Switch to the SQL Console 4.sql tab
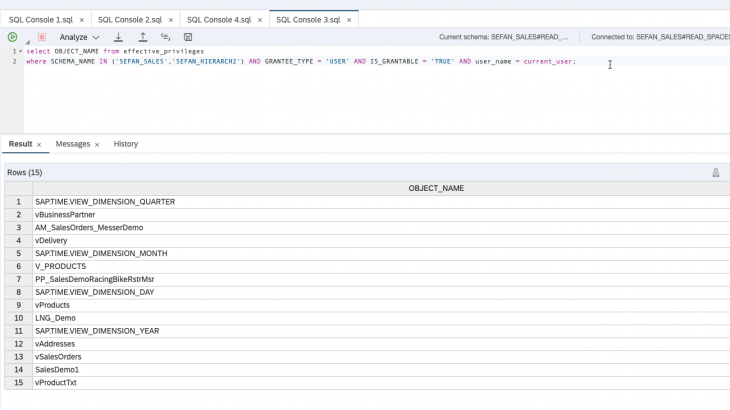Viewport: 730px width, 410px height. tap(219, 20)
